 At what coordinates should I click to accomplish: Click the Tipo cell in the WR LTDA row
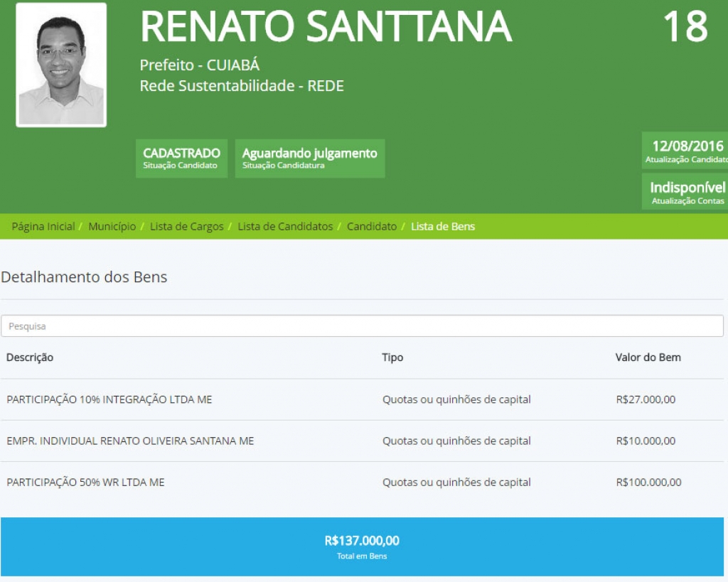pos(456,483)
